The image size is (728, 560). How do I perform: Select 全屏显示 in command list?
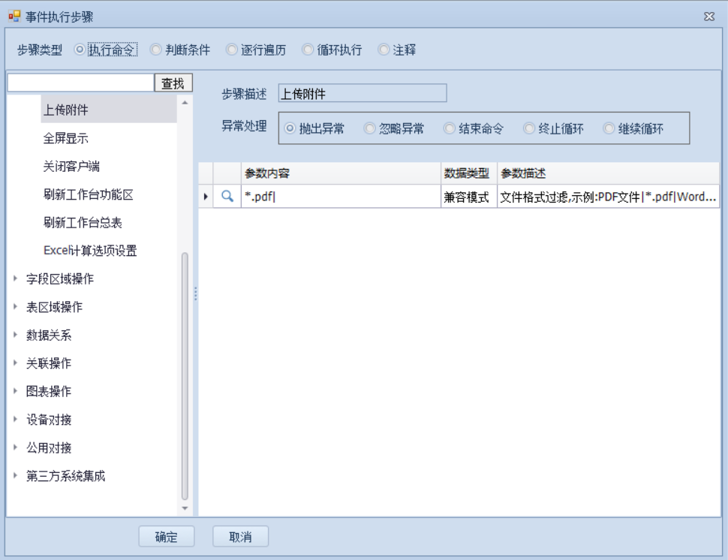point(66,139)
